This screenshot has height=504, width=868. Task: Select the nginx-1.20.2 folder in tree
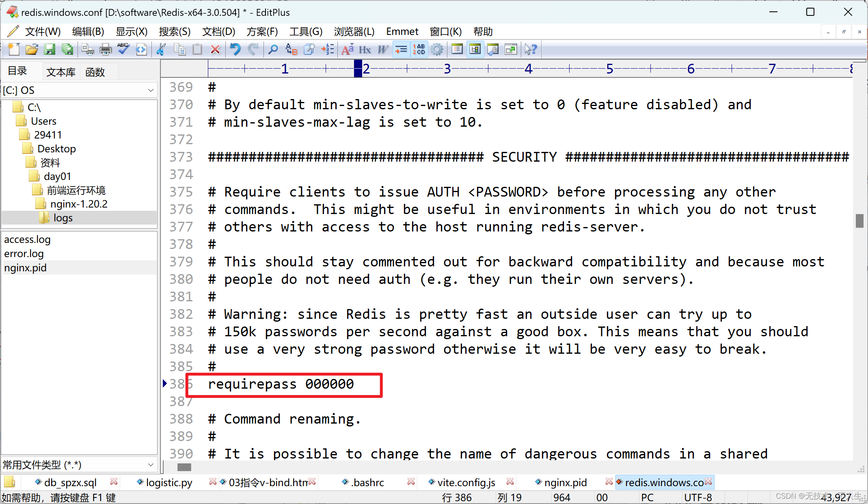[79, 204]
